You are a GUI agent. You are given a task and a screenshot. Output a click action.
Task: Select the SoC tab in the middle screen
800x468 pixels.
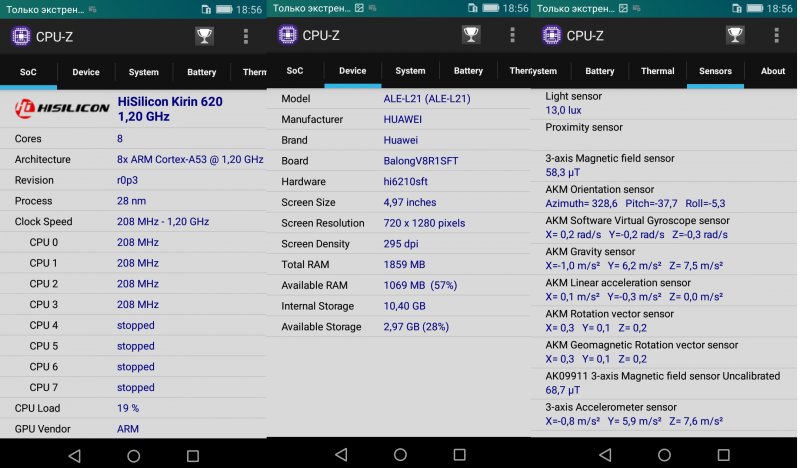[x=294, y=70]
